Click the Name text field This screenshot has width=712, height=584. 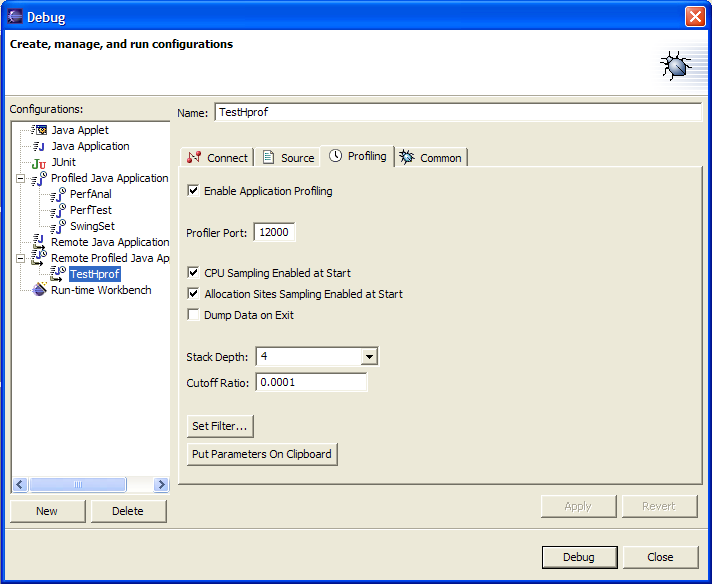(x=458, y=112)
